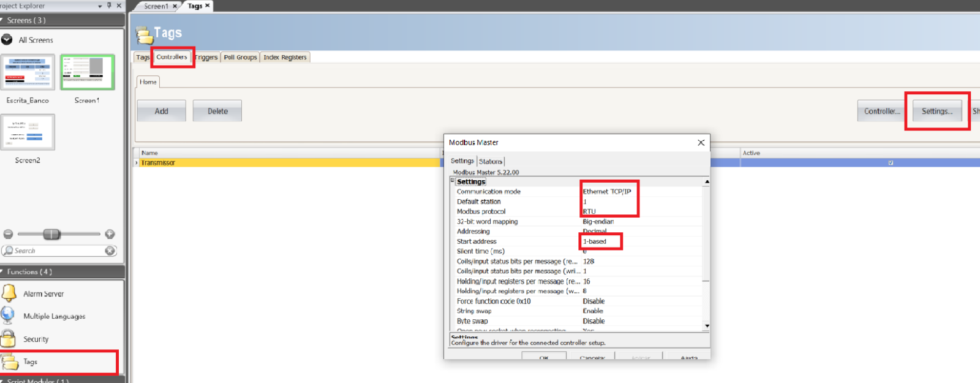Switch to the Screen1 document tab
This screenshot has height=383, width=980.
[x=156, y=6]
